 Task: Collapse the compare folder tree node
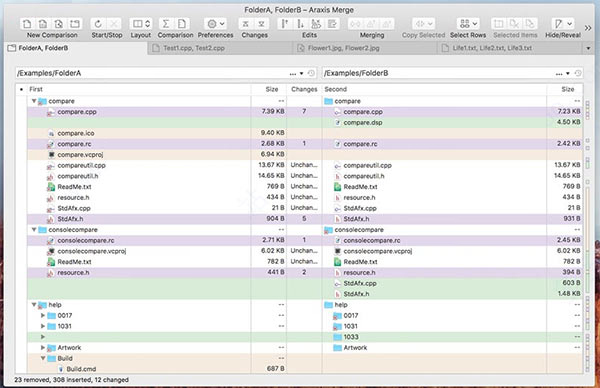coord(34,101)
